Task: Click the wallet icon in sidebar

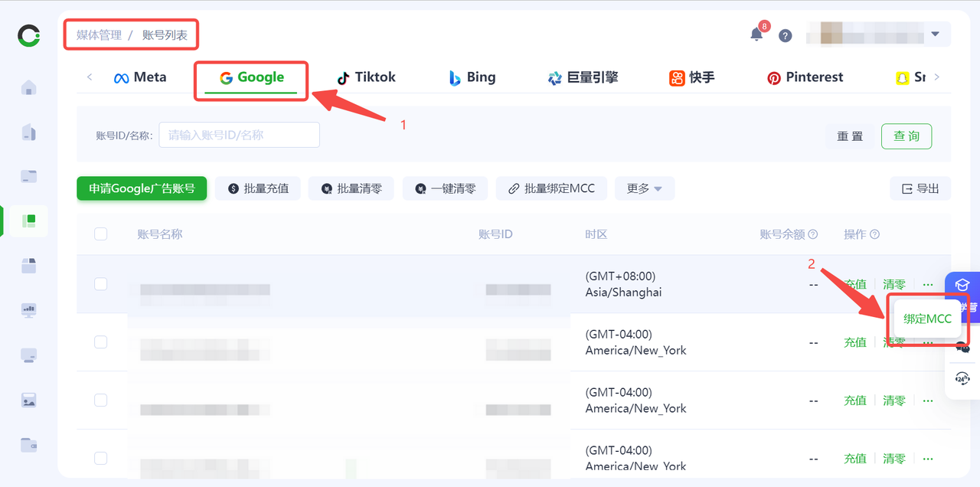Action: [29, 444]
